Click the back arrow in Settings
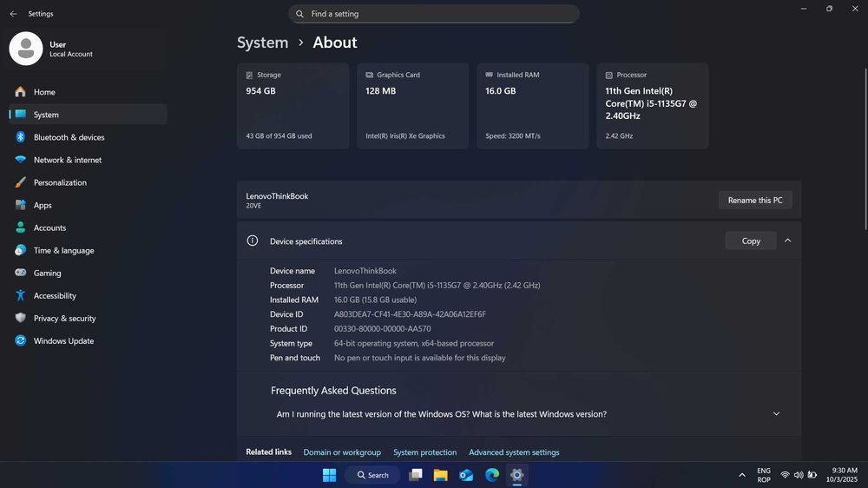 13,14
